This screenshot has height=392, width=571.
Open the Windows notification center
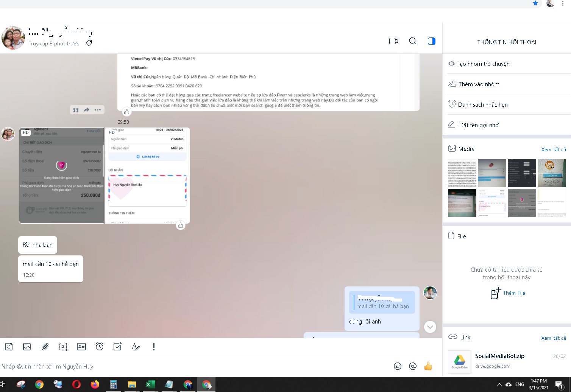click(559, 384)
